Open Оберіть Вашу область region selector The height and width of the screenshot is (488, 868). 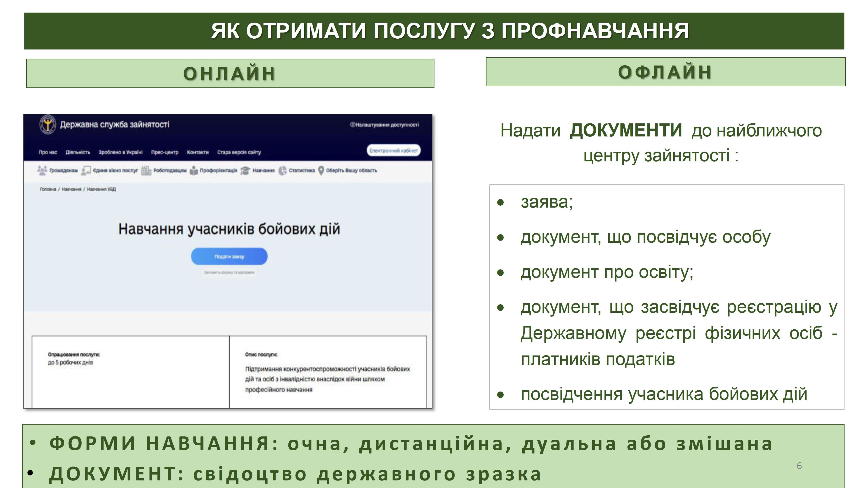(x=351, y=170)
